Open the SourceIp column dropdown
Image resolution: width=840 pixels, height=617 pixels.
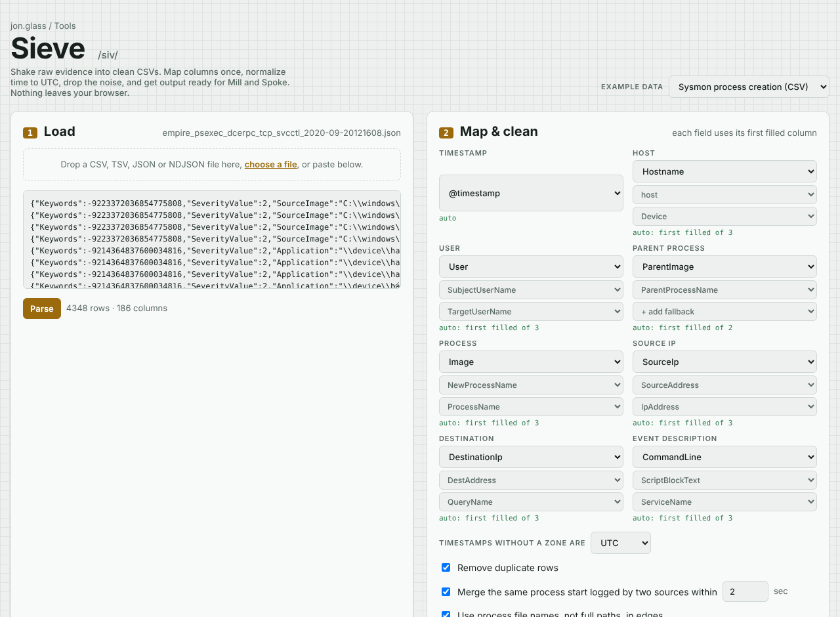[x=724, y=362]
